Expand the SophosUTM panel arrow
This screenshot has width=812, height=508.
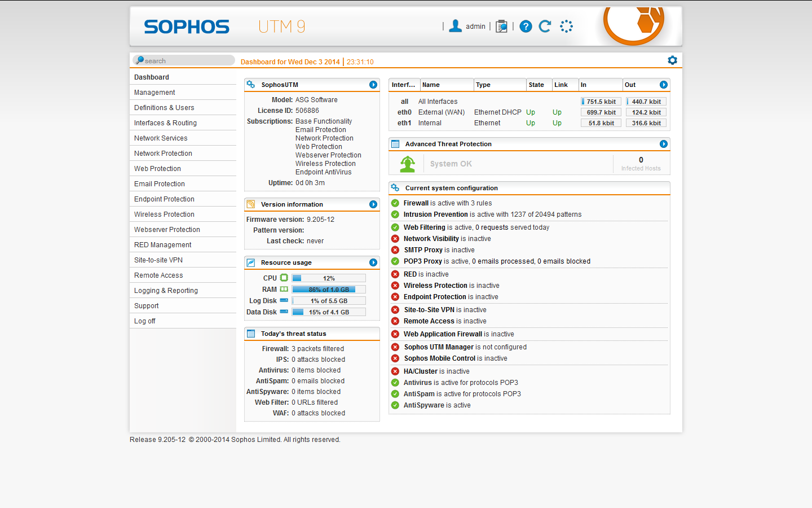click(x=373, y=85)
